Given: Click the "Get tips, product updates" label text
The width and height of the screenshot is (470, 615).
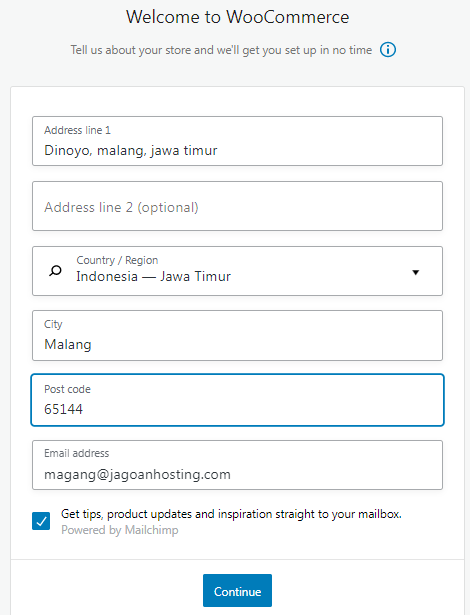Looking at the screenshot, I should pyautogui.click(x=231, y=514).
